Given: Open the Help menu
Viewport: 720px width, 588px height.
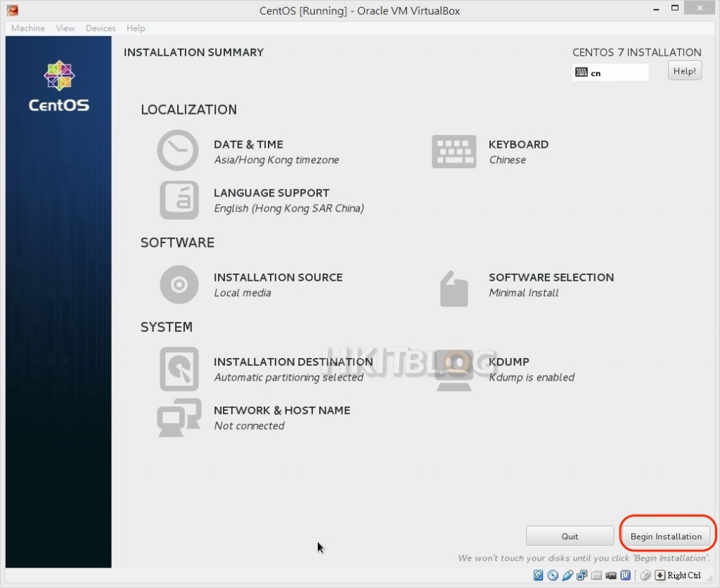Looking at the screenshot, I should (x=136, y=28).
